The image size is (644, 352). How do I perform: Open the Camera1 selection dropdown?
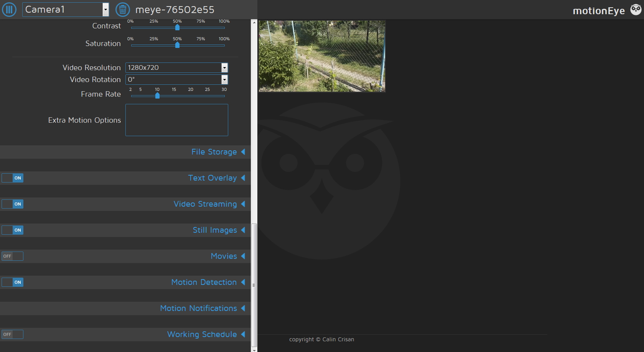(x=66, y=9)
